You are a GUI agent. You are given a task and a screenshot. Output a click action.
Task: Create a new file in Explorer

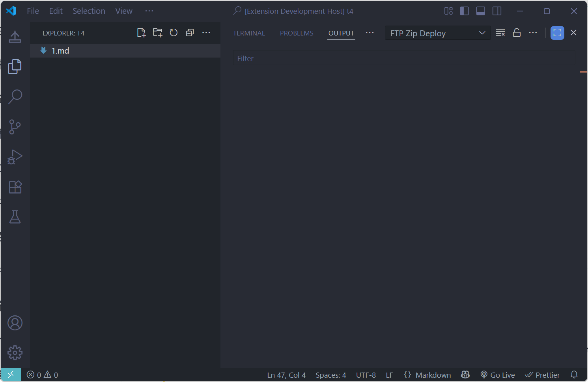click(x=141, y=33)
